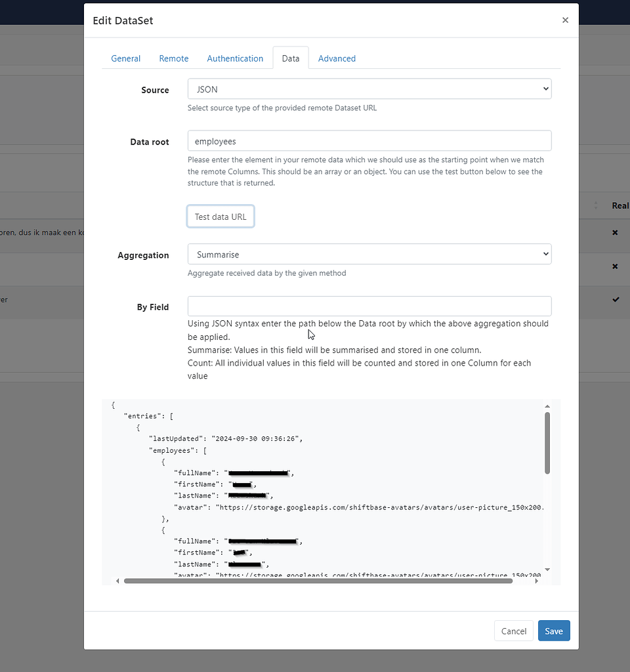
Task: Click the Test data URL button
Action: click(220, 216)
